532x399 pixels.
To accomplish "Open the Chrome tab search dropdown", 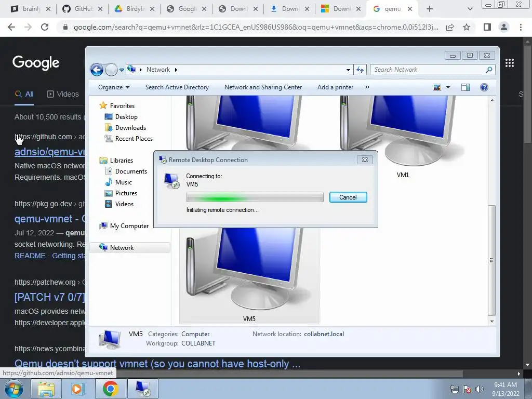I will [x=470, y=9].
